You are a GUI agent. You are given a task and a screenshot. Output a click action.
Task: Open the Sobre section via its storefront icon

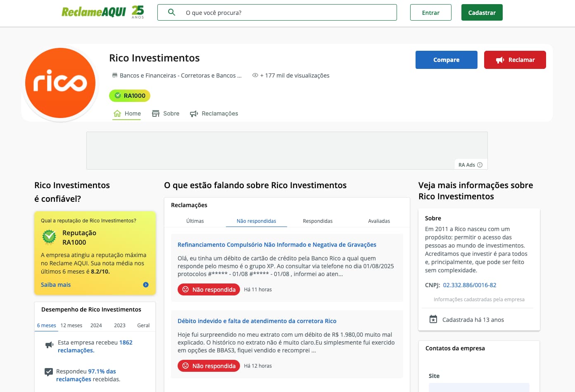(155, 113)
